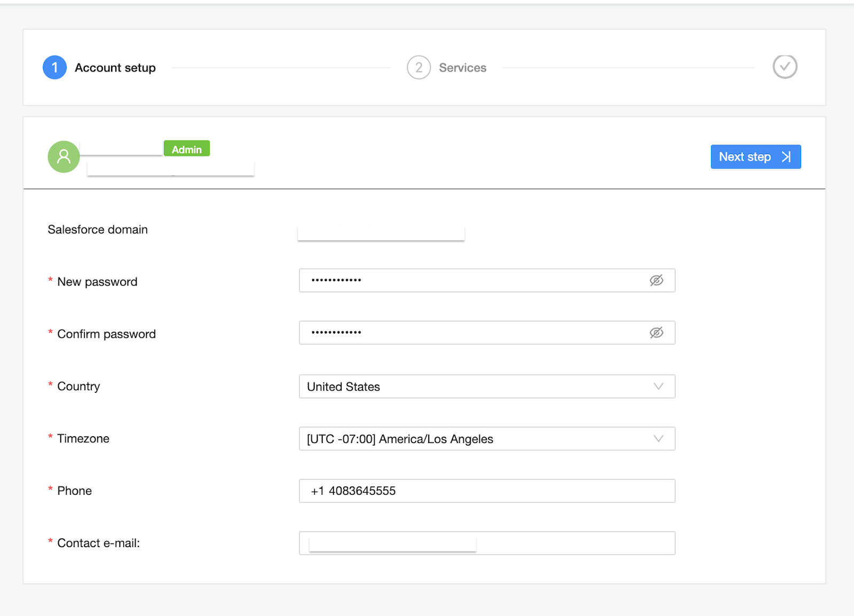The height and width of the screenshot is (616, 854).
Task: Show the Confirm password text
Action: pos(656,333)
